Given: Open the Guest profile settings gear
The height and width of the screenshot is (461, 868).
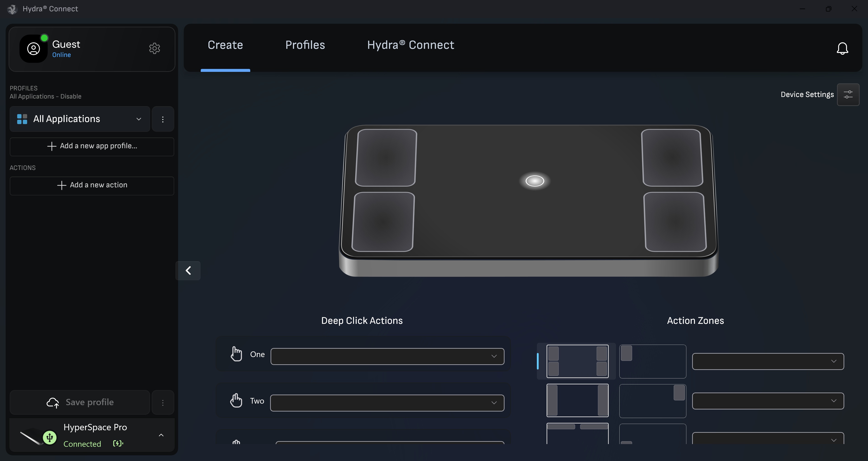Looking at the screenshot, I should (154, 48).
